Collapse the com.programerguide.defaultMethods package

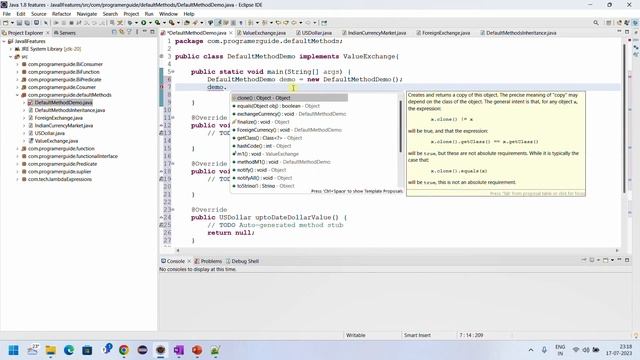pyautogui.click(x=17, y=95)
